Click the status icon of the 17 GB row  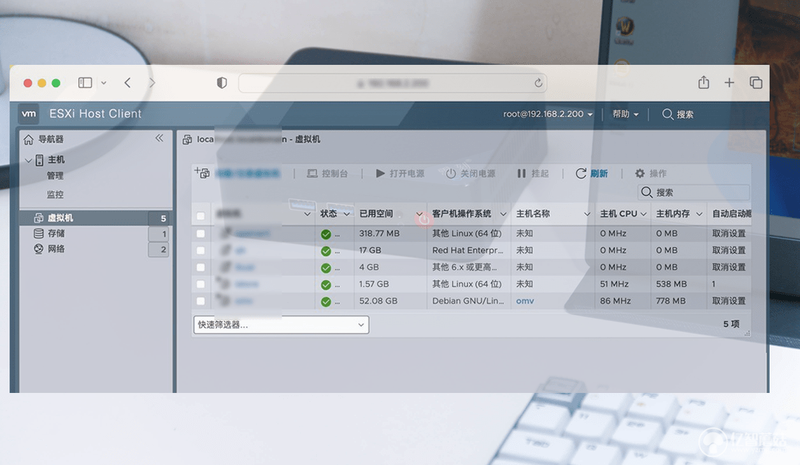(326, 252)
